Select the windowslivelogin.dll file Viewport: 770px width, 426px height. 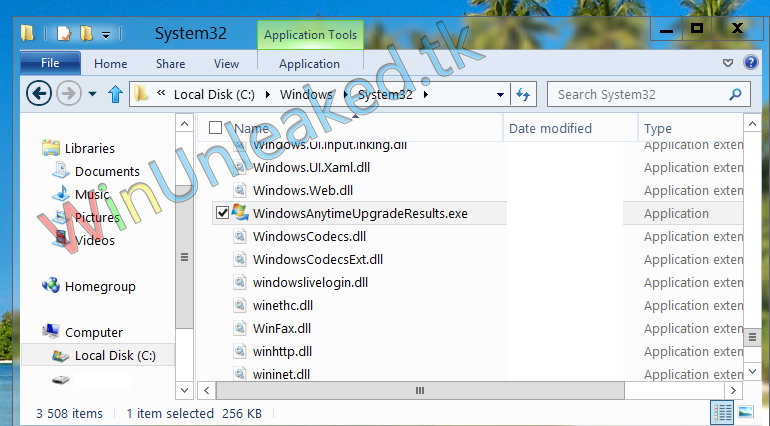(x=310, y=283)
